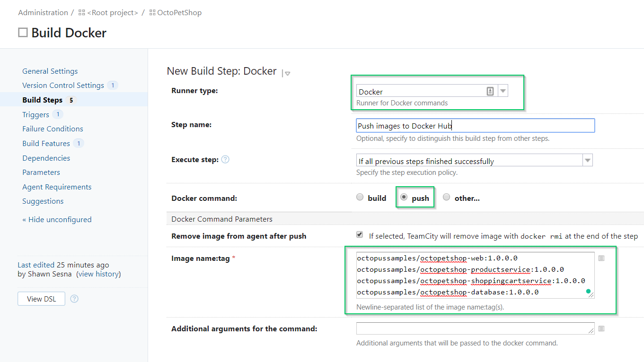644x362 pixels.
Task: Click the contact card icon in Runner type field
Action: [490, 92]
